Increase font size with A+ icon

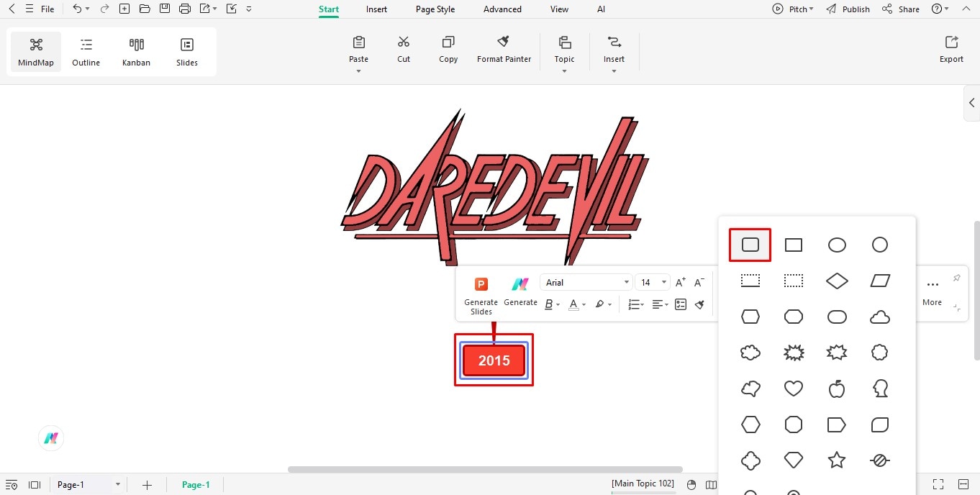(x=681, y=283)
